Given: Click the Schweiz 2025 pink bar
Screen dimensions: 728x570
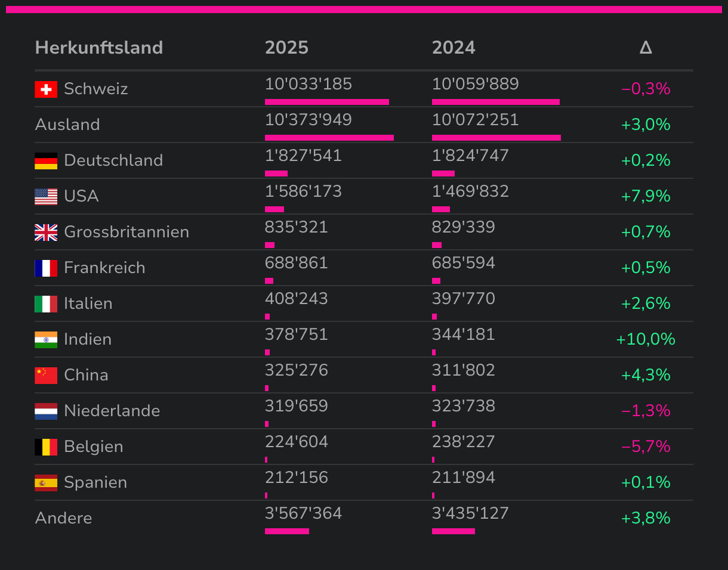Looking at the screenshot, I should (327, 102).
